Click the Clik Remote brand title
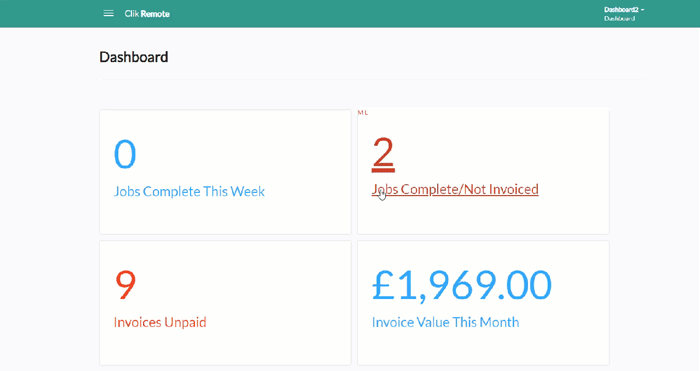The image size is (700, 371). (x=147, y=14)
